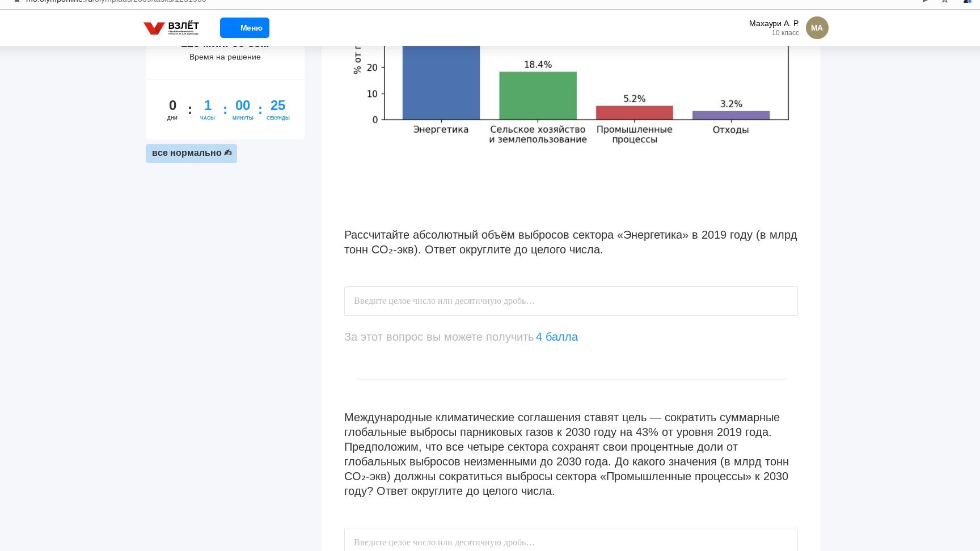Click the green 18.4% bar in the chart
This screenshot has height=551, width=980.
538,95
